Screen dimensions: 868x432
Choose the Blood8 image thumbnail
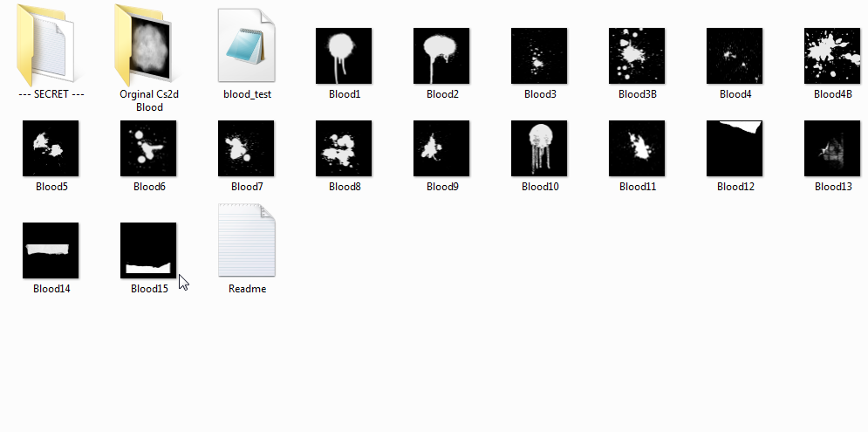point(344,148)
